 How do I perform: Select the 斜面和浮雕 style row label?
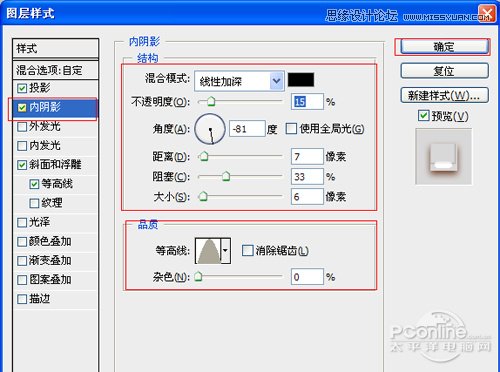[x=55, y=165]
